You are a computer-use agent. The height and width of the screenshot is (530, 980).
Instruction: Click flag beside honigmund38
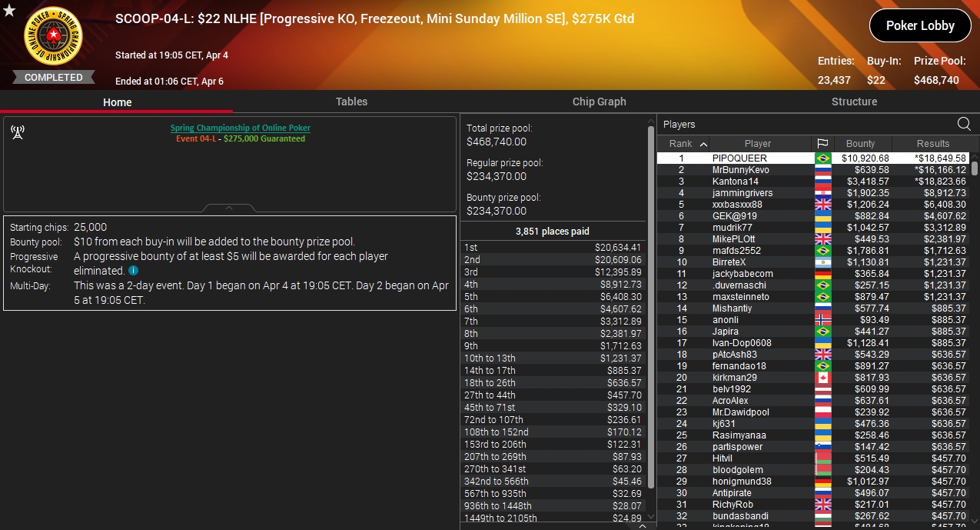[x=823, y=481]
